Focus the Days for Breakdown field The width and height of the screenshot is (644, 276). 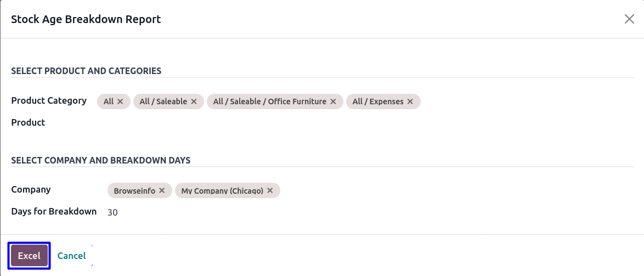click(219, 212)
